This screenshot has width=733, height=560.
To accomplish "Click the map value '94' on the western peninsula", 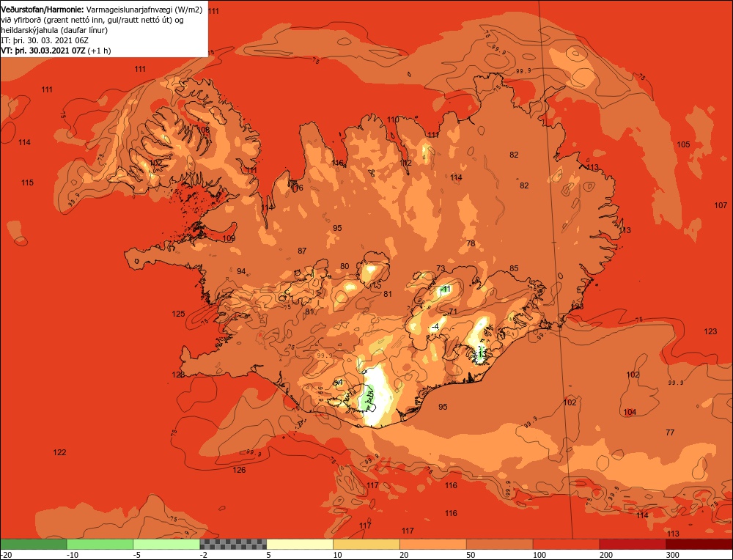I will tap(241, 272).
